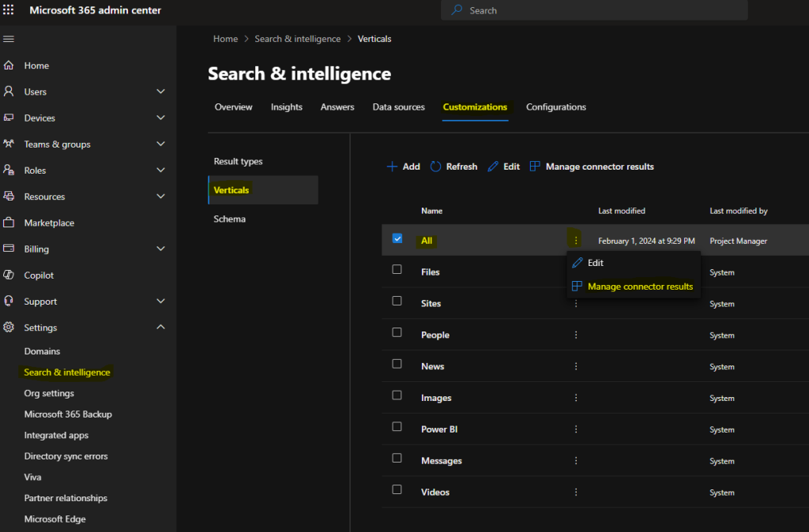The height and width of the screenshot is (532, 809).
Task: Click the top Search input field
Action: click(594, 10)
